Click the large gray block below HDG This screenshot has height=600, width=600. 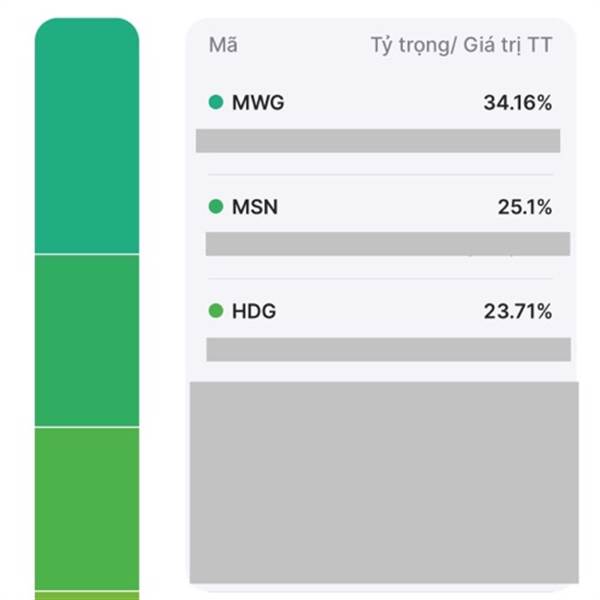coord(384,482)
